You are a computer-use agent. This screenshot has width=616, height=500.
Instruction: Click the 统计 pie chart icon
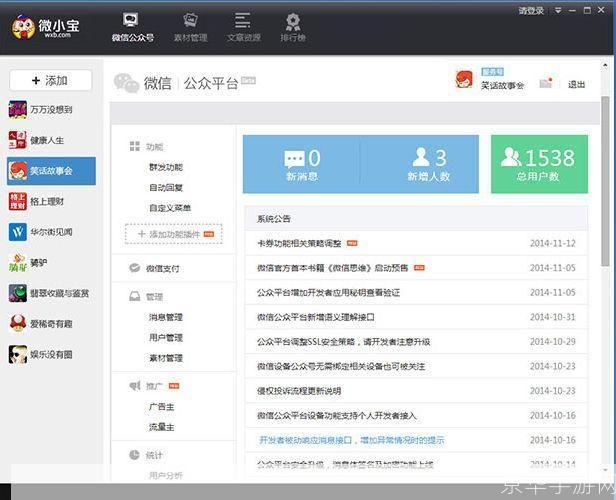pyautogui.click(x=134, y=454)
